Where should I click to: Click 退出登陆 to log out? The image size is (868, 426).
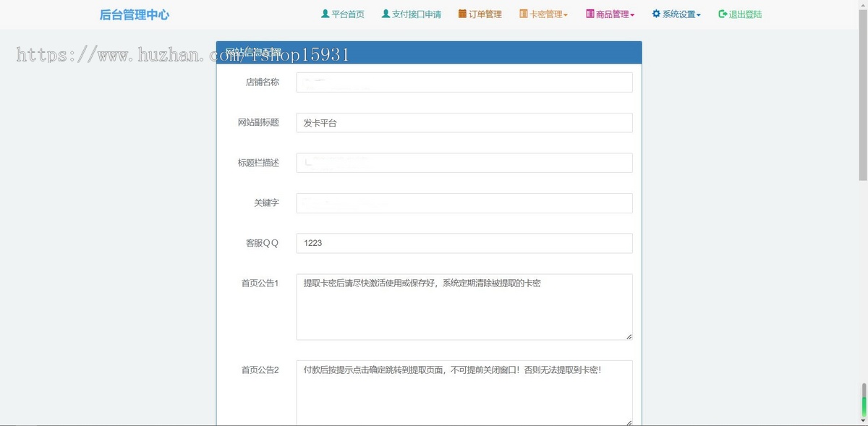coord(740,14)
